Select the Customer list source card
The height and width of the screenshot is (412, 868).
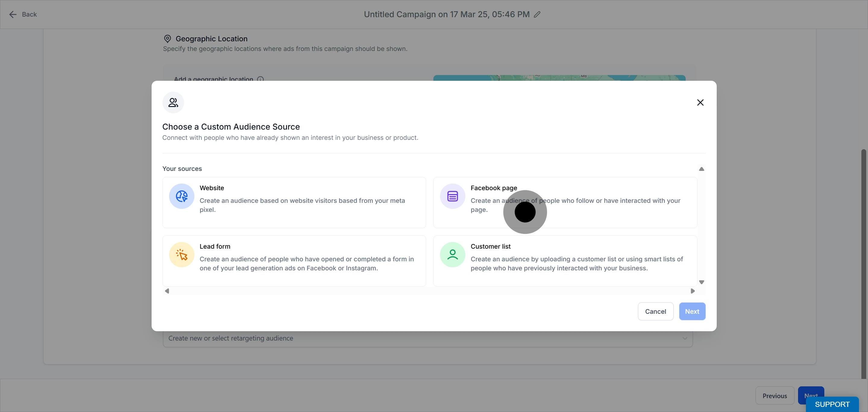(565, 261)
